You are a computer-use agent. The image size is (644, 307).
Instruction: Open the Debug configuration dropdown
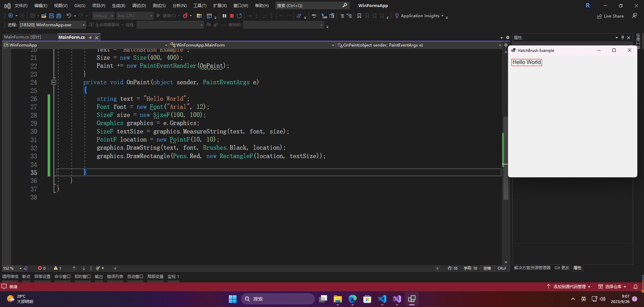point(104,16)
